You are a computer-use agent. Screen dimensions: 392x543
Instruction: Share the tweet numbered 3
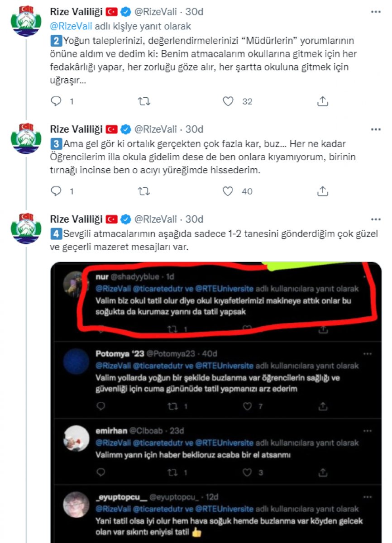(322, 191)
